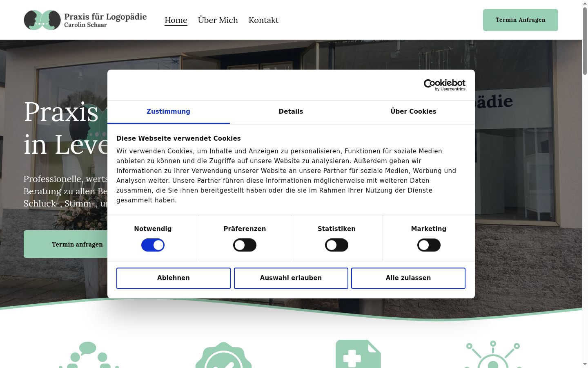Click the speech bubbles people icon
This screenshot has height=368, width=588.
point(89,355)
